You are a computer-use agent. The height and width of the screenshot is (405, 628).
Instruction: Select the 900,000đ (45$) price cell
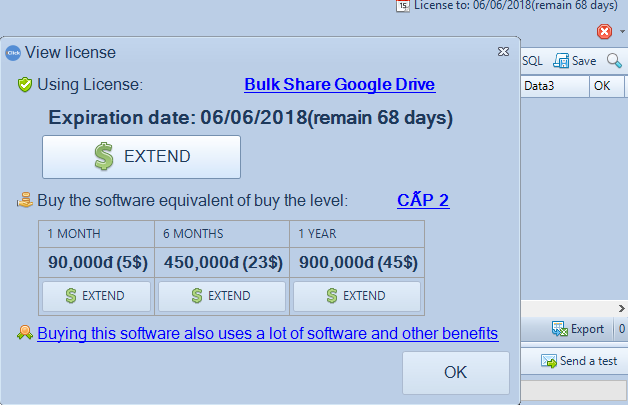click(357, 262)
